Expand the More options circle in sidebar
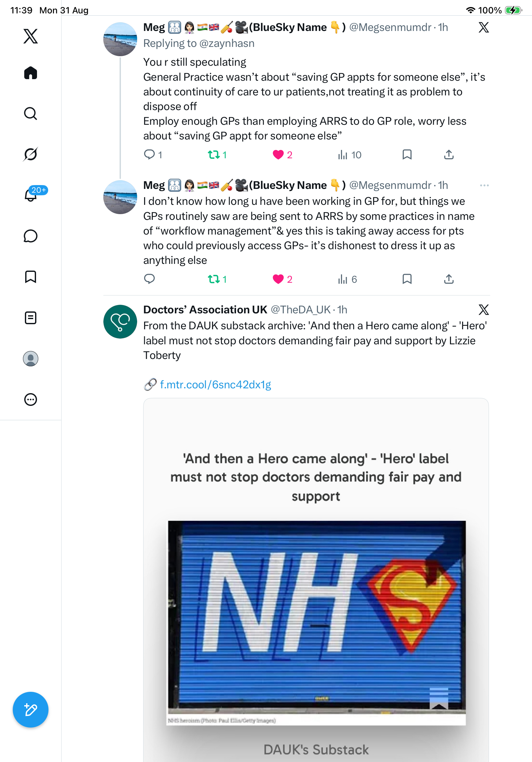532x762 pixels. (31, 400)
